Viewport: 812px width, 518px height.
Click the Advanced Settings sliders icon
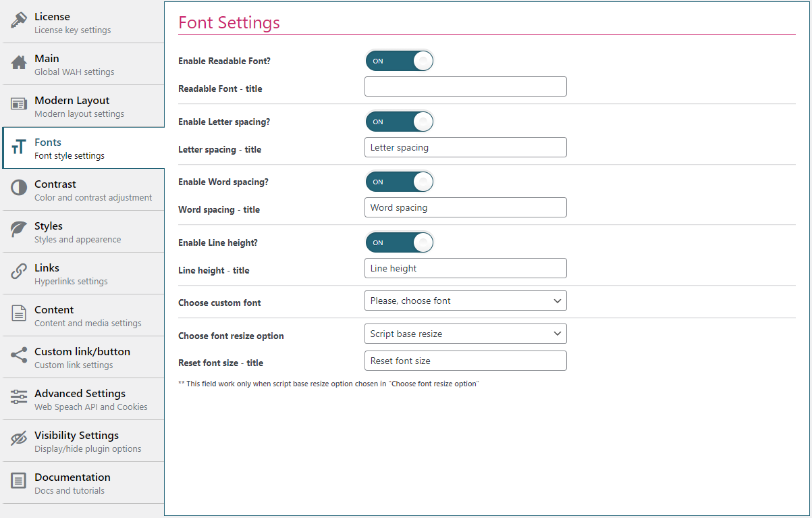coord(19,397)
